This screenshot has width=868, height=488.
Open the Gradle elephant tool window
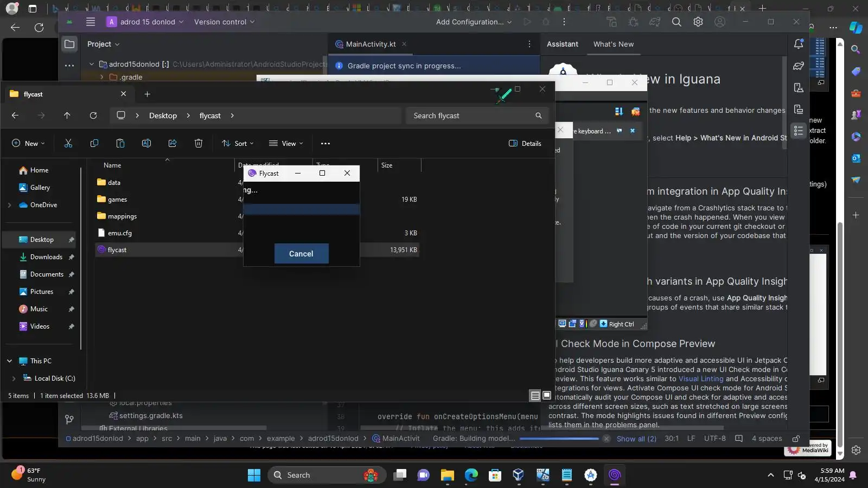pos(799,66)
